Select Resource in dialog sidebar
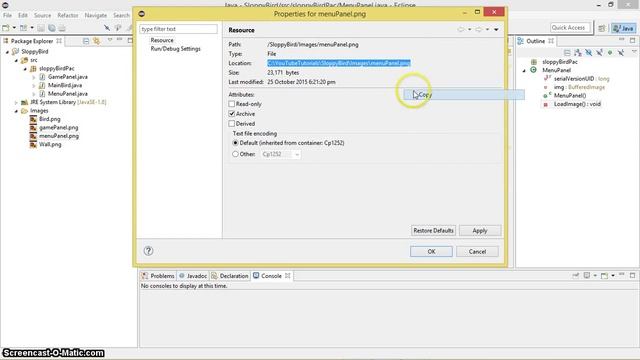The height and width of the screenshot is (360, 640). [162, 40]
